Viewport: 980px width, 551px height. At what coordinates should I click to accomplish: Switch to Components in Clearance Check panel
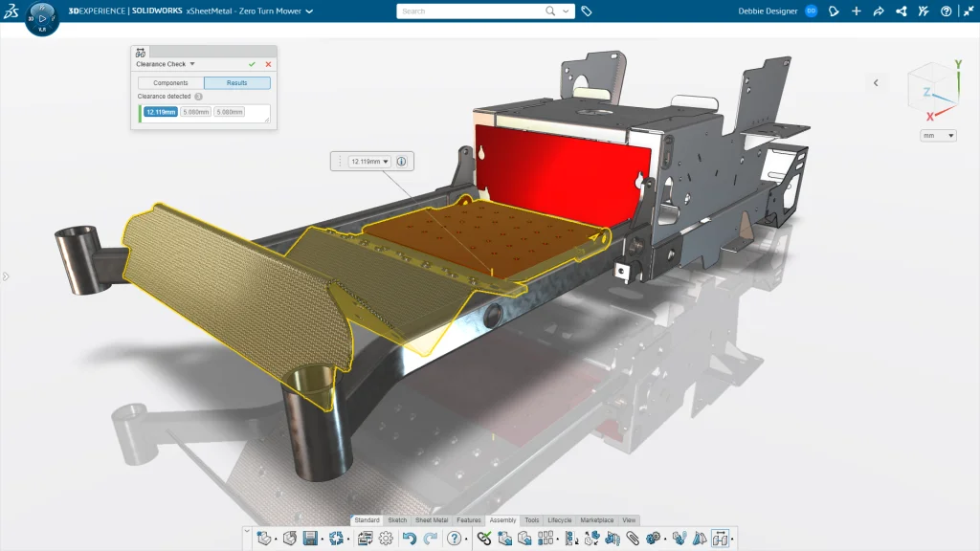point(170,83)
